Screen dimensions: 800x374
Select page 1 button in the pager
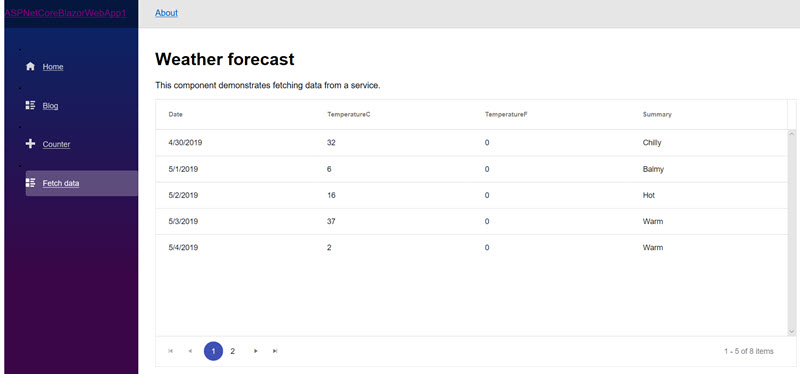[x=213, y=351]
